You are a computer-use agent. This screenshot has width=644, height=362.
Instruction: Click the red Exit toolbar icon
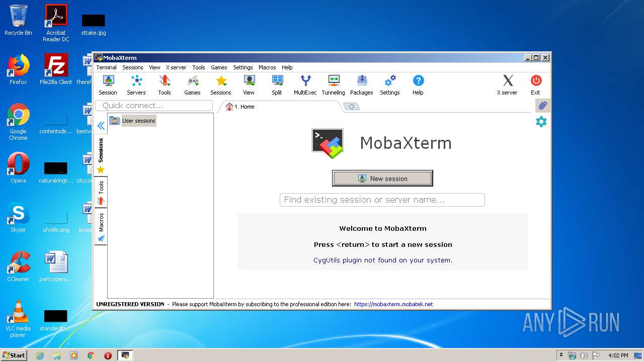point(536,85)
